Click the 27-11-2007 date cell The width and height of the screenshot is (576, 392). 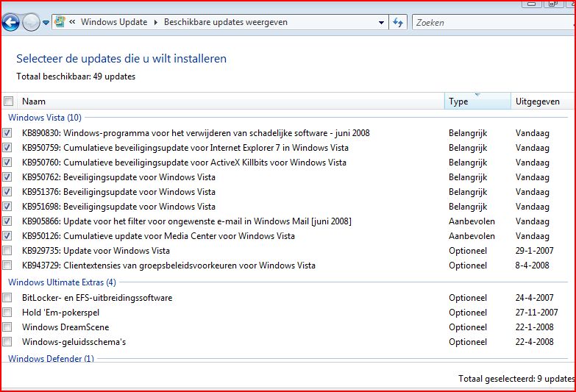536,313
